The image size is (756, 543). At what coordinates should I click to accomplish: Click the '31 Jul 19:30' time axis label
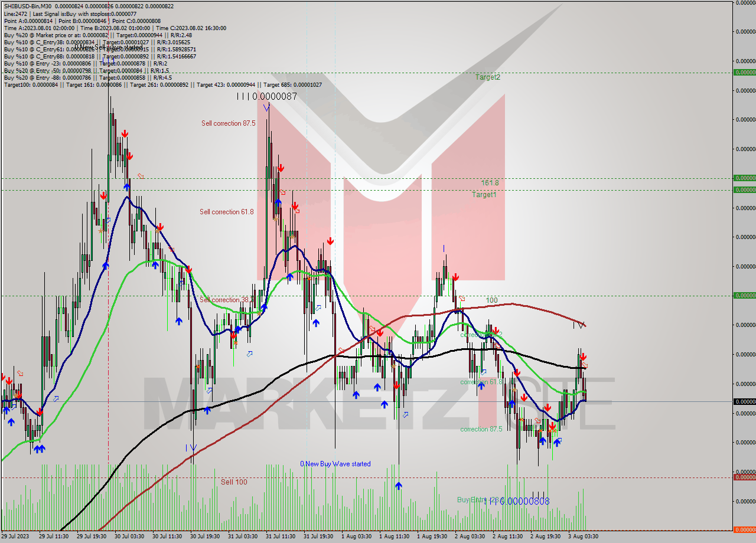318,537
